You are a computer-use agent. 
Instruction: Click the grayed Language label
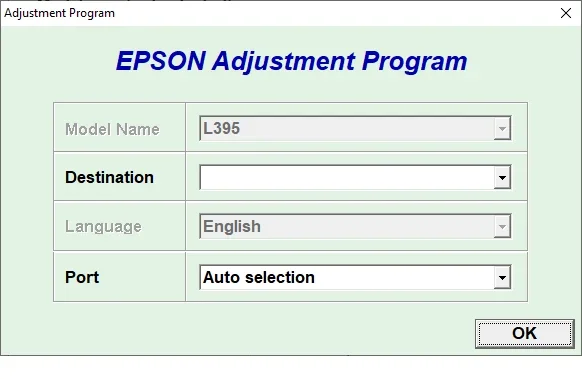coord(103,226)
